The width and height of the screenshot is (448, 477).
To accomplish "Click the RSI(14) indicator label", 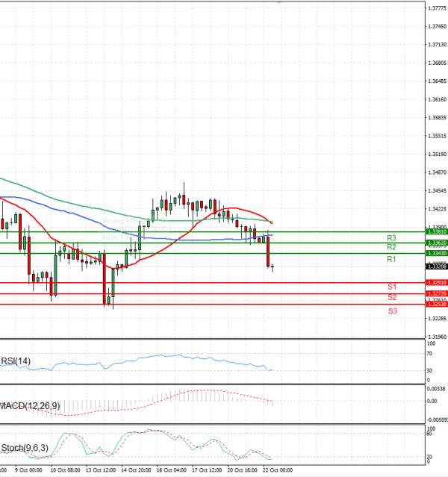I will click(x=16, y=362).
